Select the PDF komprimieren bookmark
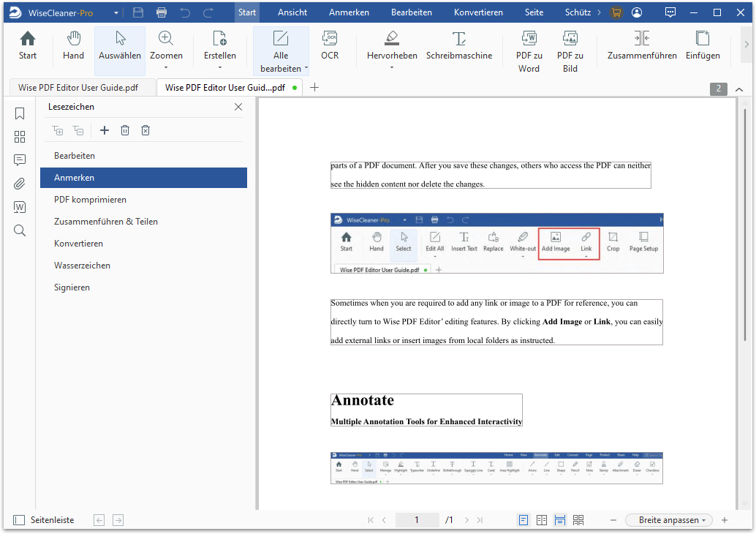This screenshot has width=756, height=534. pos(144,200)
